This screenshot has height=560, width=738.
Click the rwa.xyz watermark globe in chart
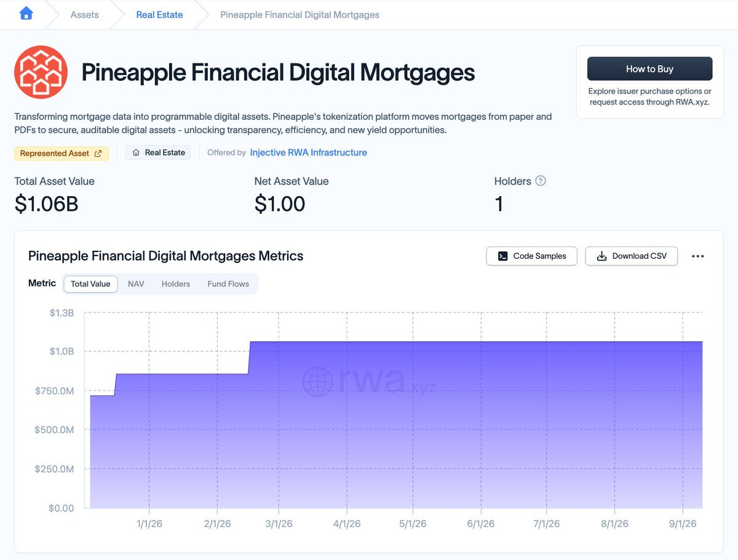317,382
